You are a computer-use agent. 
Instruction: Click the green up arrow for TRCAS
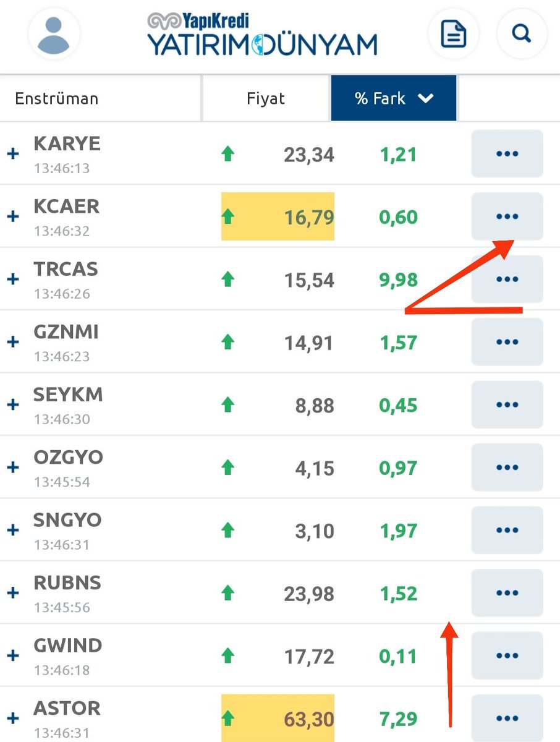coord(228,279)
